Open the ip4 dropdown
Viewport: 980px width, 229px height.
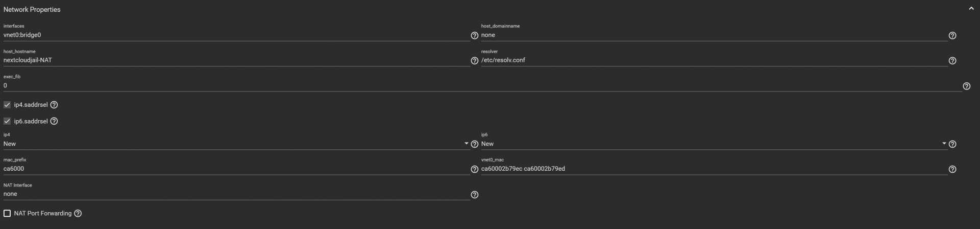click(x=235, y=144)
